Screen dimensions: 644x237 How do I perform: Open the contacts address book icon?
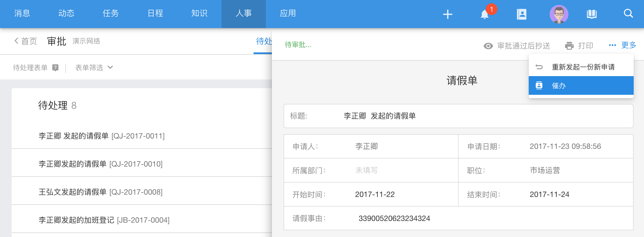pyautogui.click(x=521, y=14)
